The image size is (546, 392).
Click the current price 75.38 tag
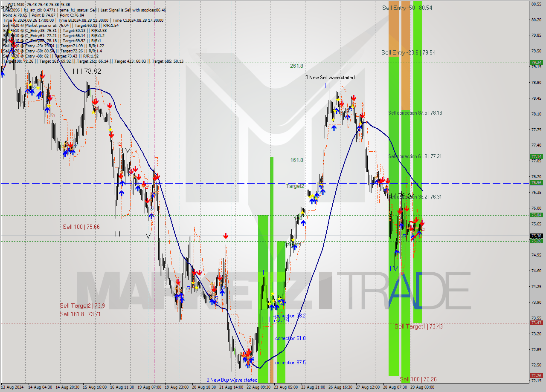(536, 236)
